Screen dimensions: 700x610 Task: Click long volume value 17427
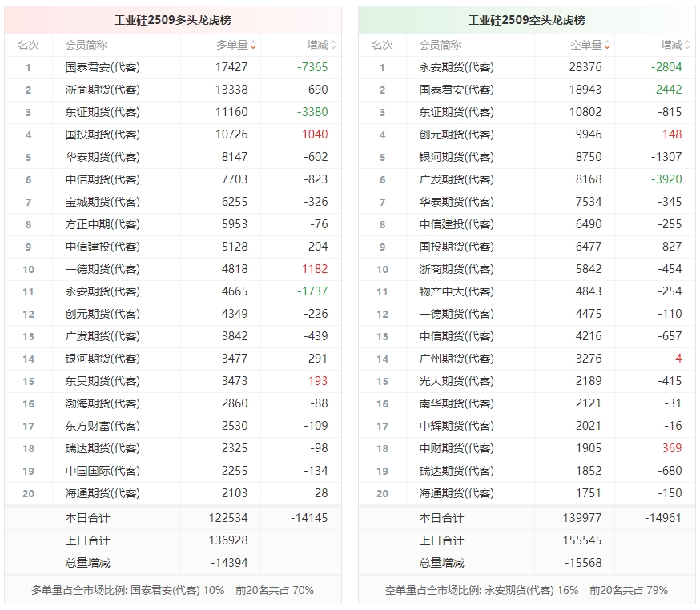click(231, 67)
